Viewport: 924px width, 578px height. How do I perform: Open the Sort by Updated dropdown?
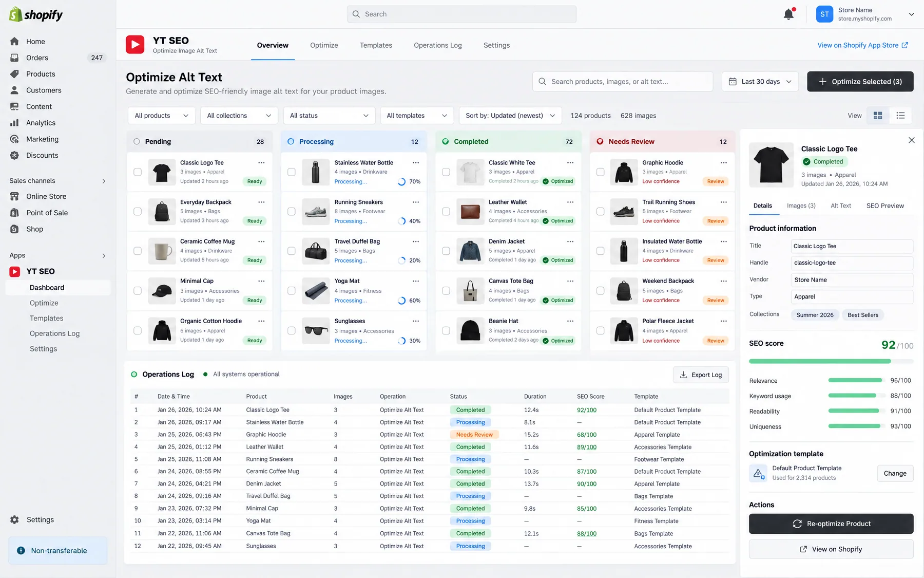pyautogui.click(x=510, y=116)
